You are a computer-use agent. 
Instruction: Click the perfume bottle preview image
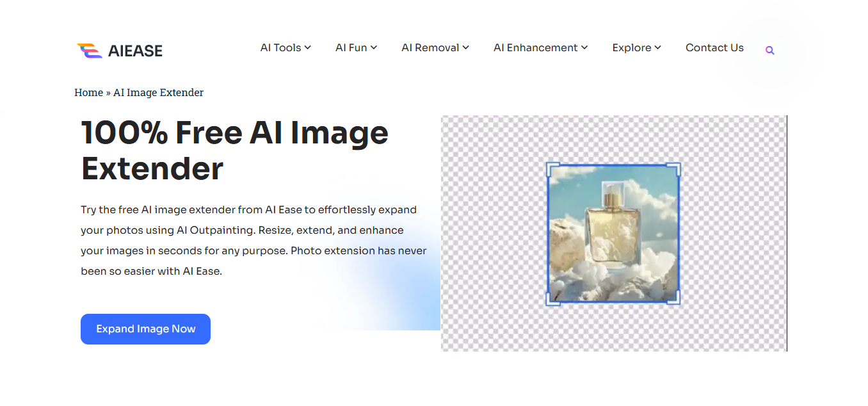[x=613, y=234]
